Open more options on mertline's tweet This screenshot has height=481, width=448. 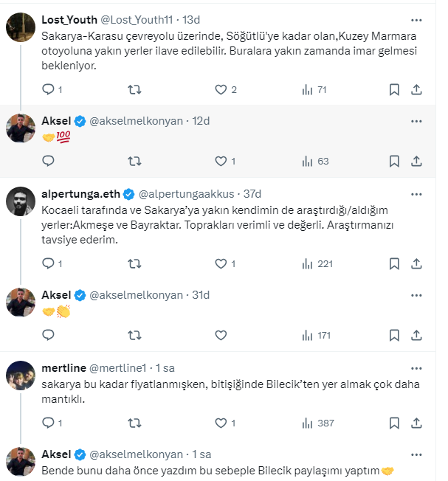tap(418, 367)
